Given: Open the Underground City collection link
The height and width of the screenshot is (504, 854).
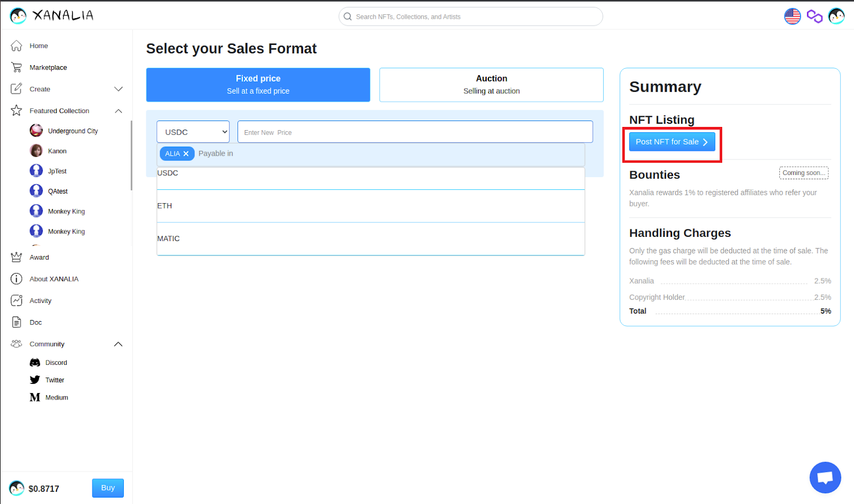Looking at the screenshot, I should tap(73, 131).
